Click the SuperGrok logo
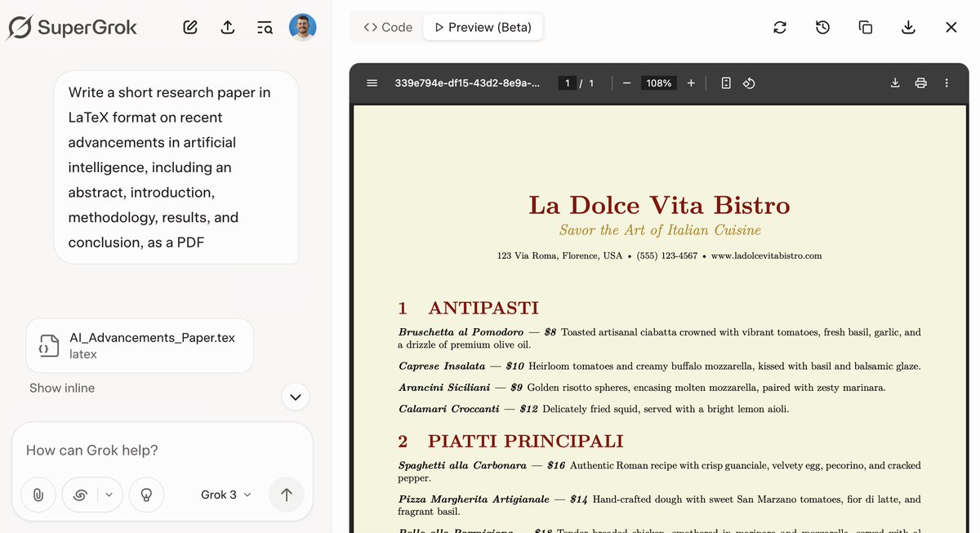Viewport: 980px width, 533px height. [72, 27]
